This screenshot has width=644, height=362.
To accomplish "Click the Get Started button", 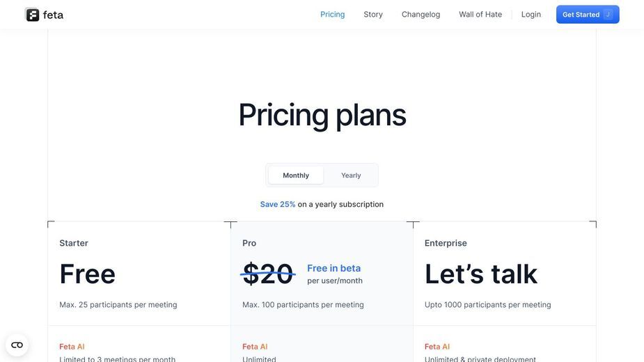I will 588,15.
